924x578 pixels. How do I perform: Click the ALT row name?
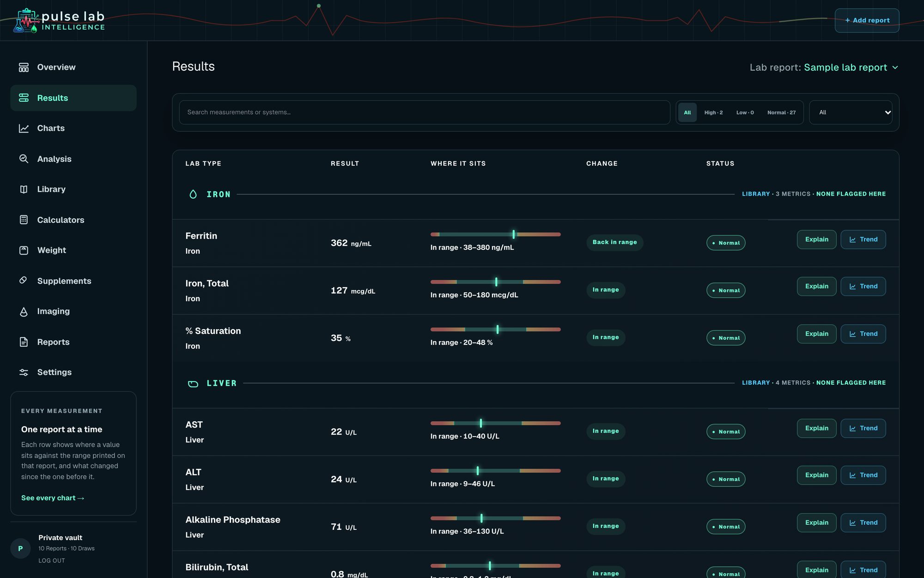tap(193, 473)
